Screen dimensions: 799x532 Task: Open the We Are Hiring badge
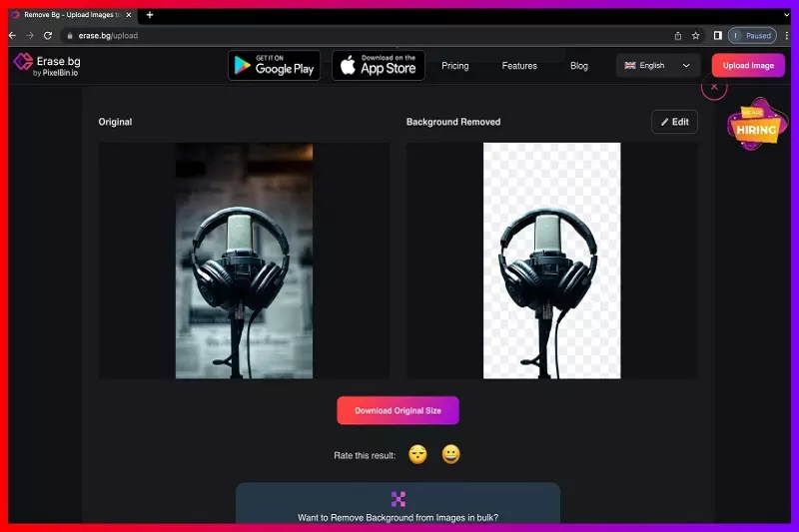tap(757, 125)
